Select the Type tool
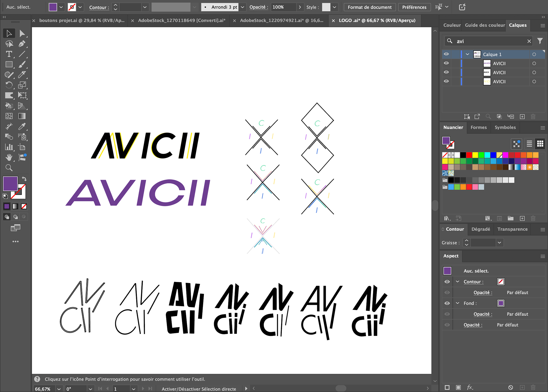Image resolution: width=548 pixels, height=392 pixels. [x=9, y=54]
